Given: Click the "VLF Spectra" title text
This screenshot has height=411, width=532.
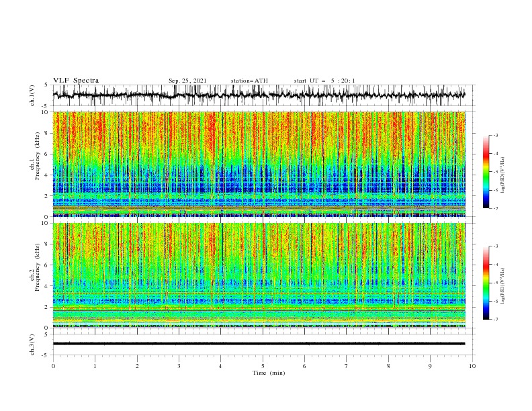Looking at the screenshot, I should click(x=76, y=81).
